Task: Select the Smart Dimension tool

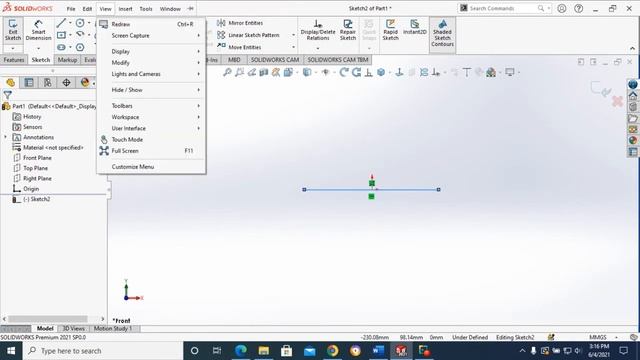Action: point(38,30)
